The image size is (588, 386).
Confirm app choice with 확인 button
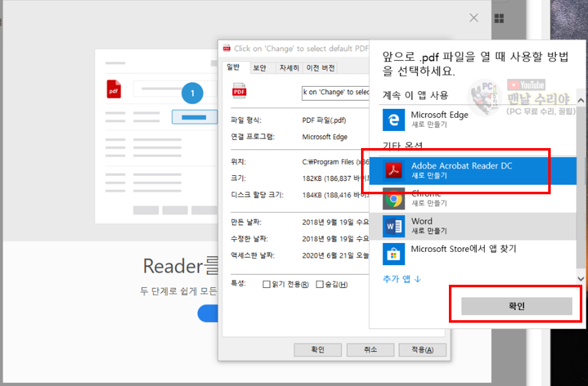click(x=517, y=306)
